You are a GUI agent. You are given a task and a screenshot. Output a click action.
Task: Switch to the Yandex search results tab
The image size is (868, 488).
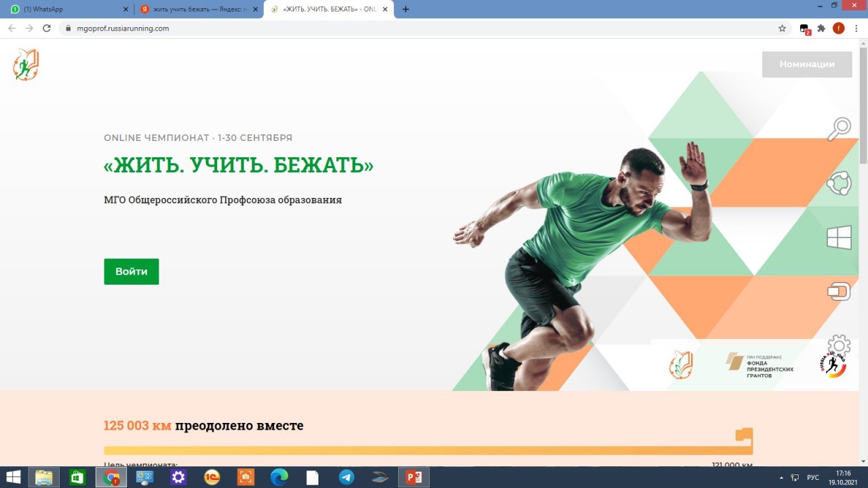click(190, 9)
